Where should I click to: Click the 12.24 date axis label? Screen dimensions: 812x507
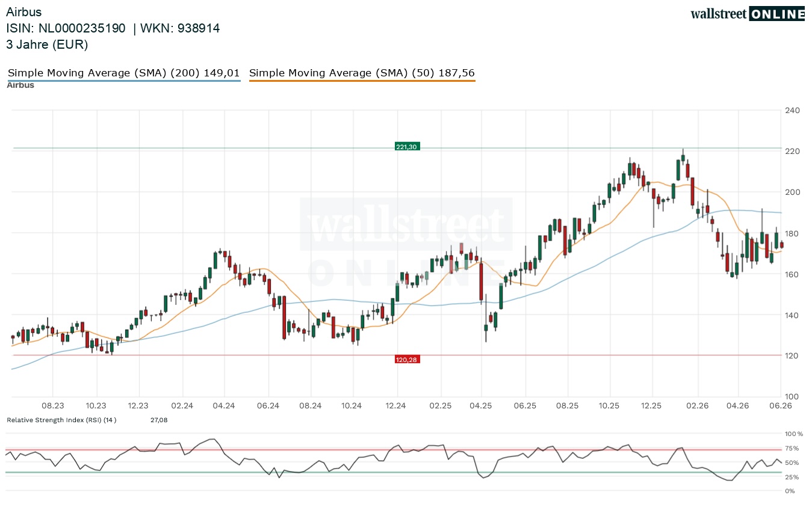point(396,406)
